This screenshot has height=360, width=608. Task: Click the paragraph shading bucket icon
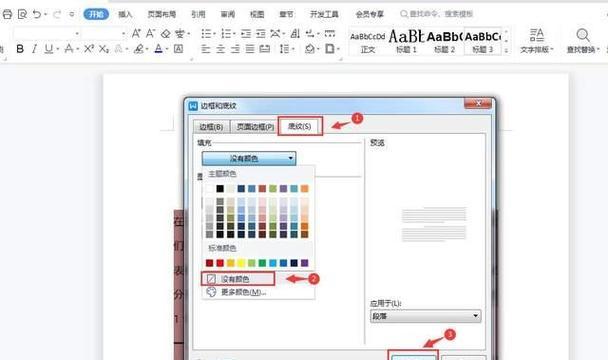pos(310,49)
